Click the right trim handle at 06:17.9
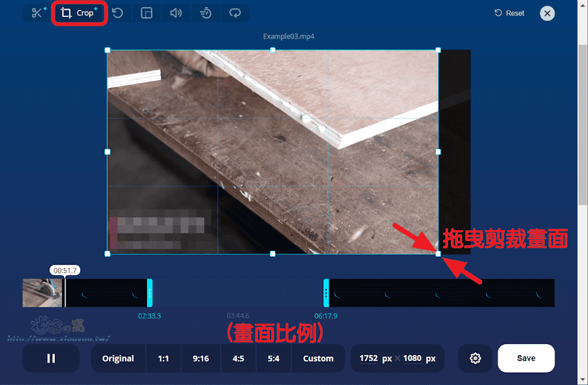The width and height of the screenshot is (588, 385). (326, 293)
